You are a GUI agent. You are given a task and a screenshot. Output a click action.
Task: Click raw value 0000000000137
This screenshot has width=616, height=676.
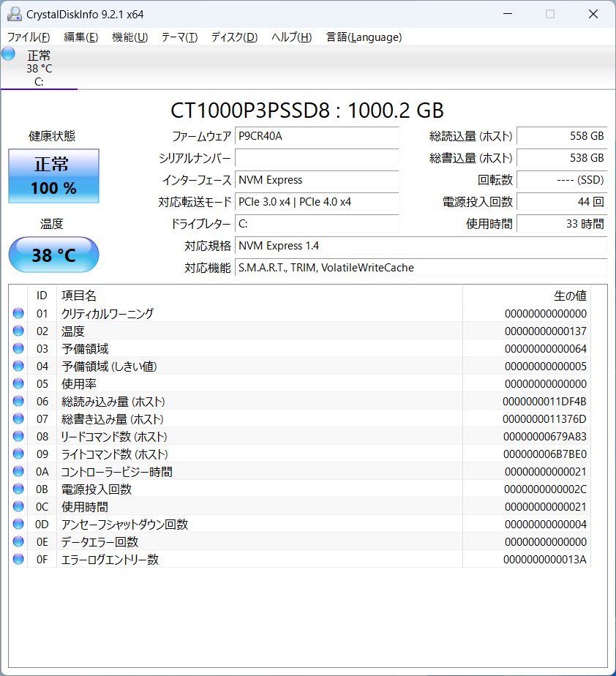(545, 331)
